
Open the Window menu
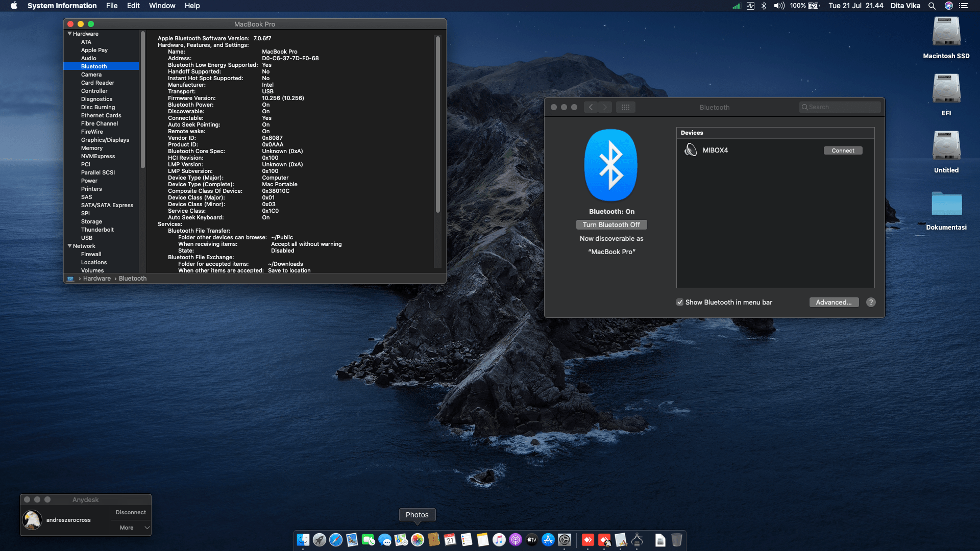tap(162, 6)
